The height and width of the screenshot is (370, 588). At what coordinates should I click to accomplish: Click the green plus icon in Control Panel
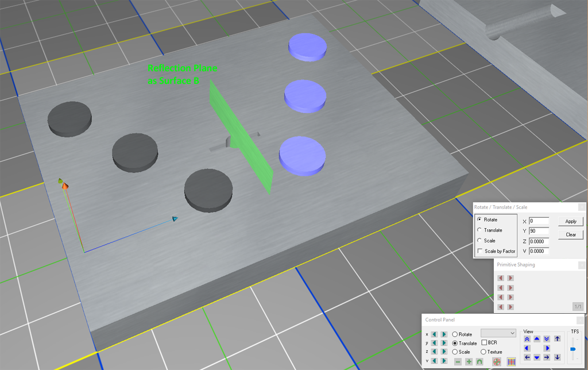tap(469, 361)
